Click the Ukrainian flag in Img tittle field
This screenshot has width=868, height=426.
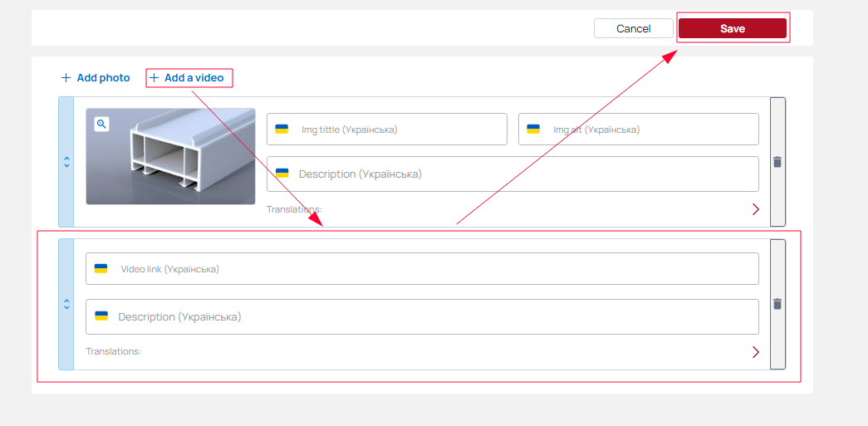pyautogui.click(x=282, y=129)
